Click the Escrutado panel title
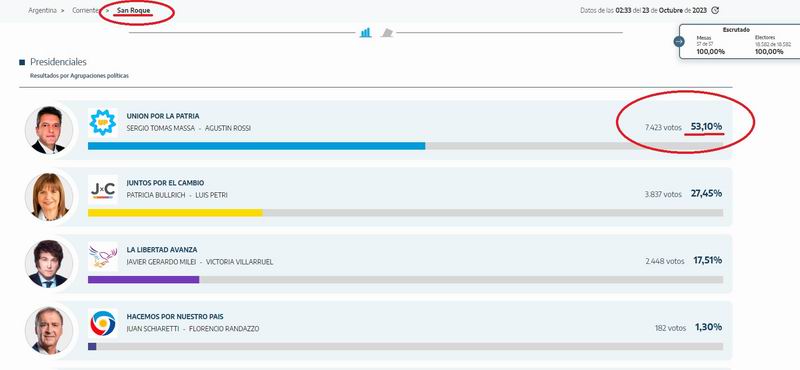 tap(736, 30)
